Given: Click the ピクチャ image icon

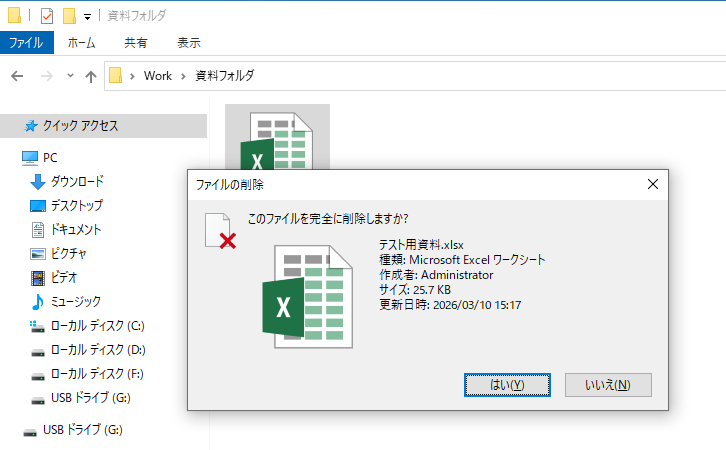Looking at the screenshot, I should click(x=38, y=254).
